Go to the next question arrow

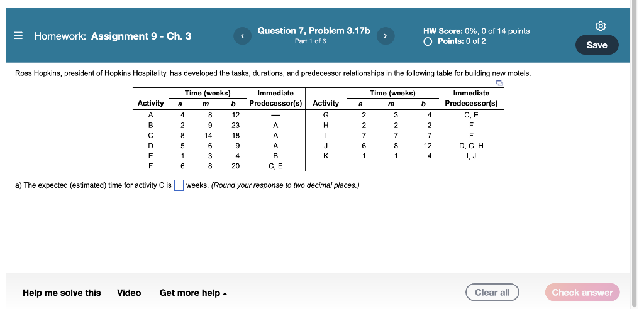[x=386, y=36]
